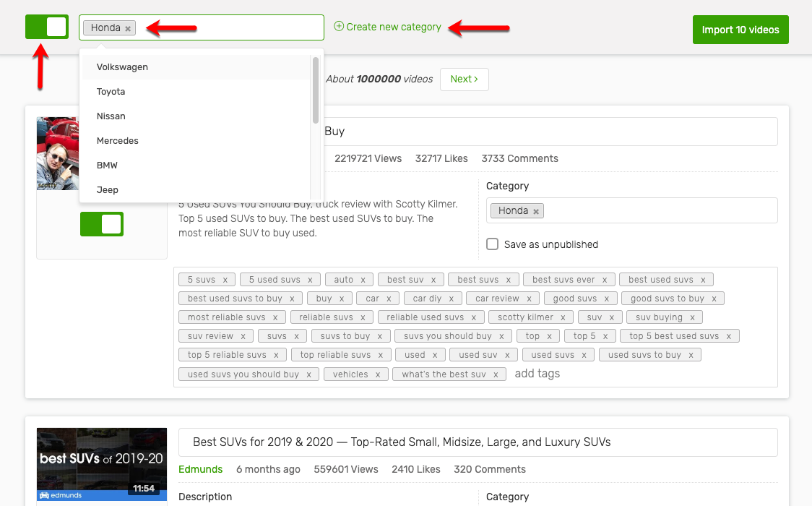Viewport: 812px width, 506px height.
Task: Click the '320 Comments' text
Action: (x=490, y=469)
